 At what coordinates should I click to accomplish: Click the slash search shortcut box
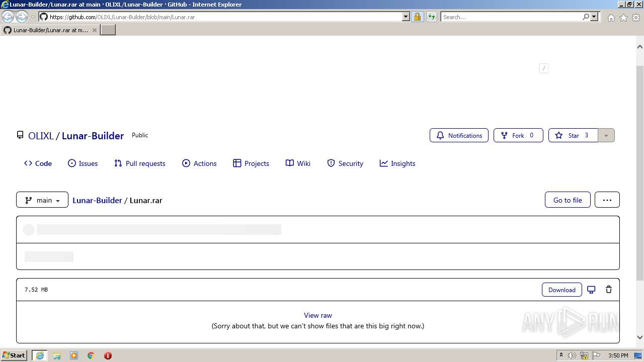[543, 68]
